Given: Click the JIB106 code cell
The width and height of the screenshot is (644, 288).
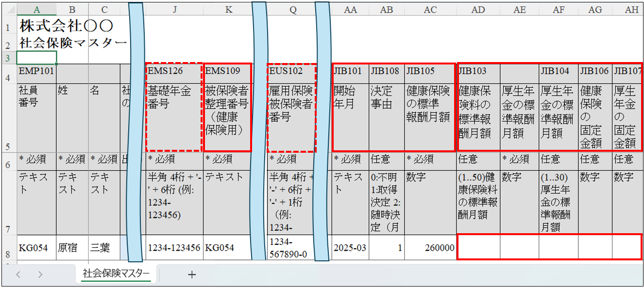Looking at the screenshot, I should click(594, 72).
